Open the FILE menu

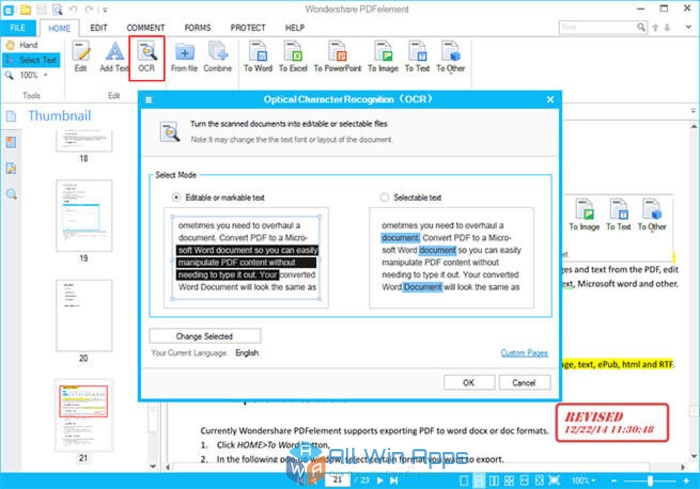click(x=18, y=28)
